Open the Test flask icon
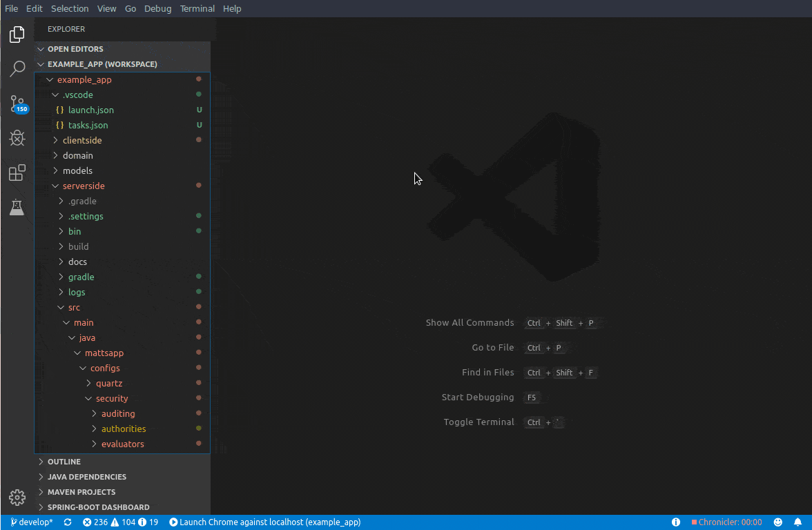Viewport: 812px width, 530px height. pos(17,208)
